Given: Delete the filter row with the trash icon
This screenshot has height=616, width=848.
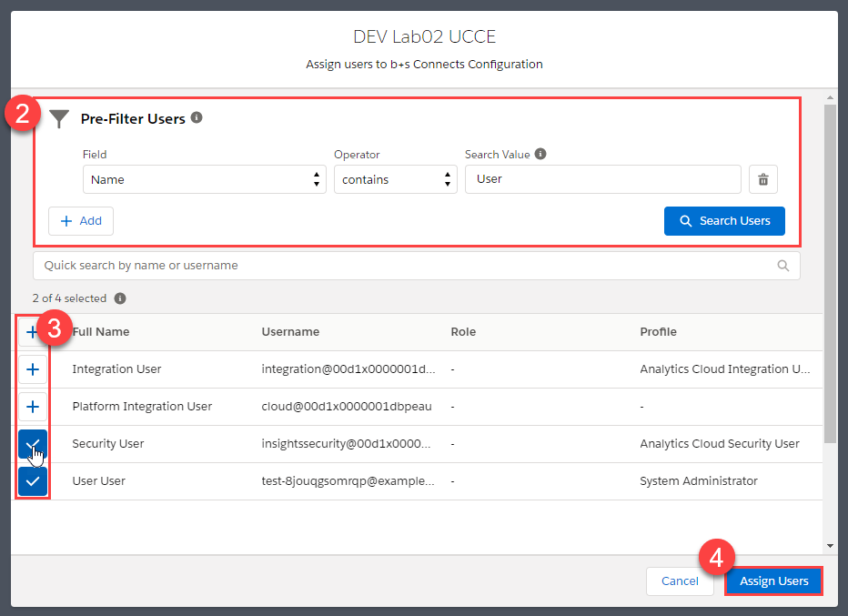Looking at the screenshot, I should (x=763, y=179).
